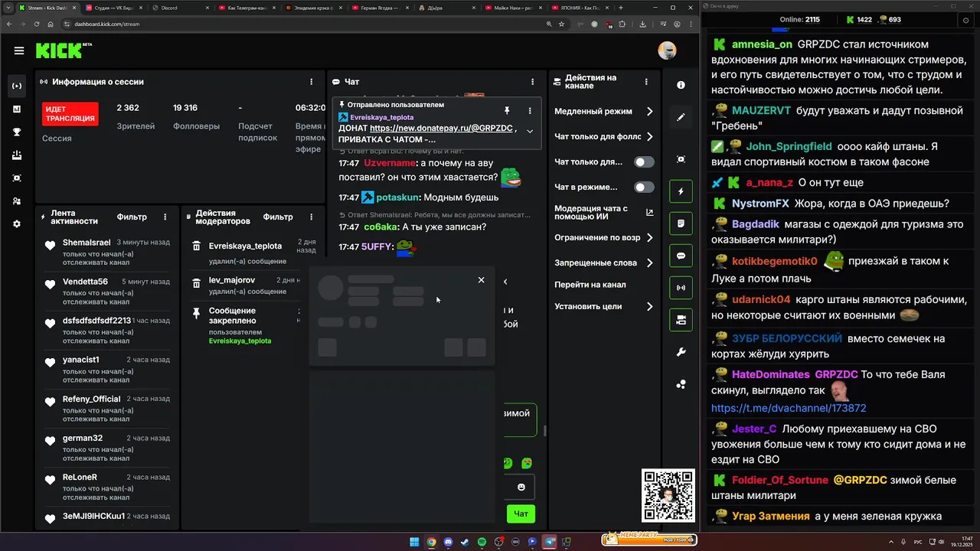
Task: Click Фильтр in 'Действия модераторов' panel
Action: coord(278,217)
